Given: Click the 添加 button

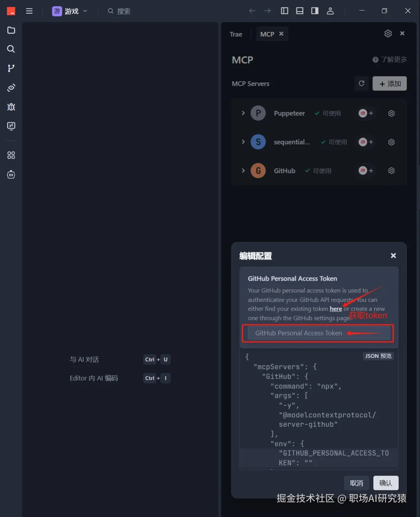Looking at the screenshot, I should (x=390, y=84).
